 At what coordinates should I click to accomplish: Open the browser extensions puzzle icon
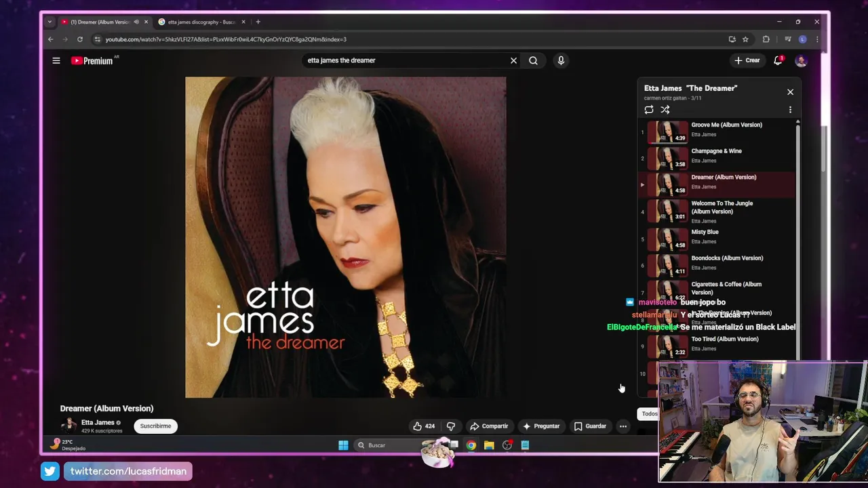pos(766,39)
